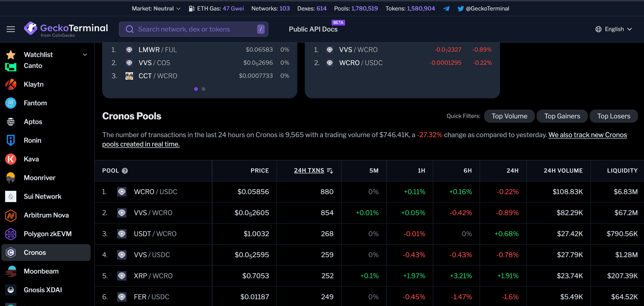
Task: Open Public API Docs
Action: pos(313,29)
